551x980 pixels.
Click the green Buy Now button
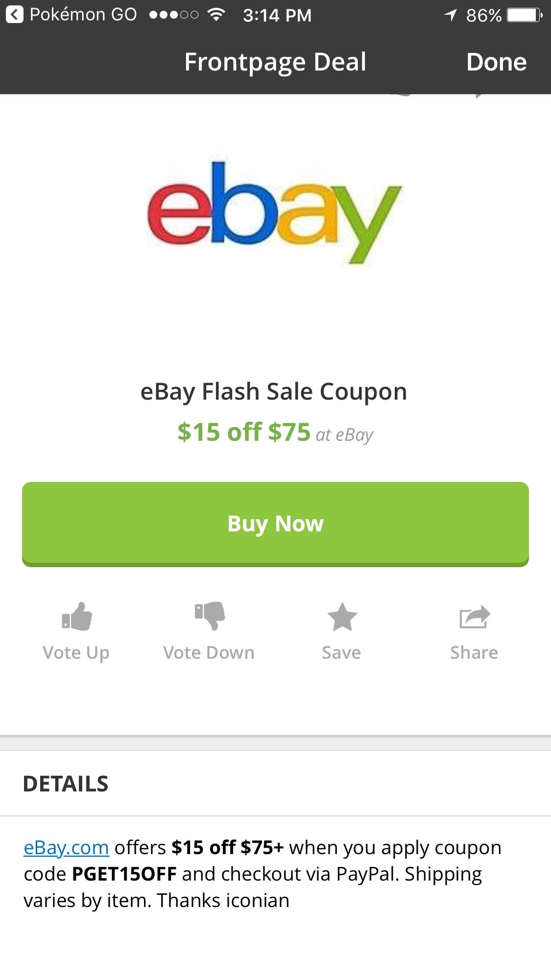[x=275, y=524]
